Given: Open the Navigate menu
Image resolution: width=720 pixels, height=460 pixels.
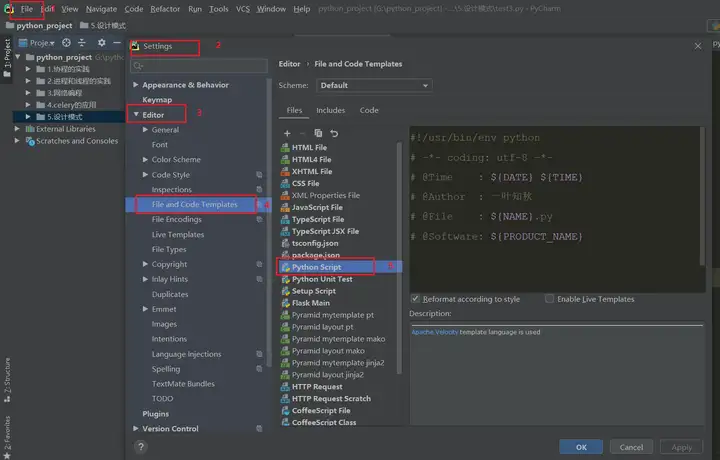Looking at the screenshot, I should point(101,9).
